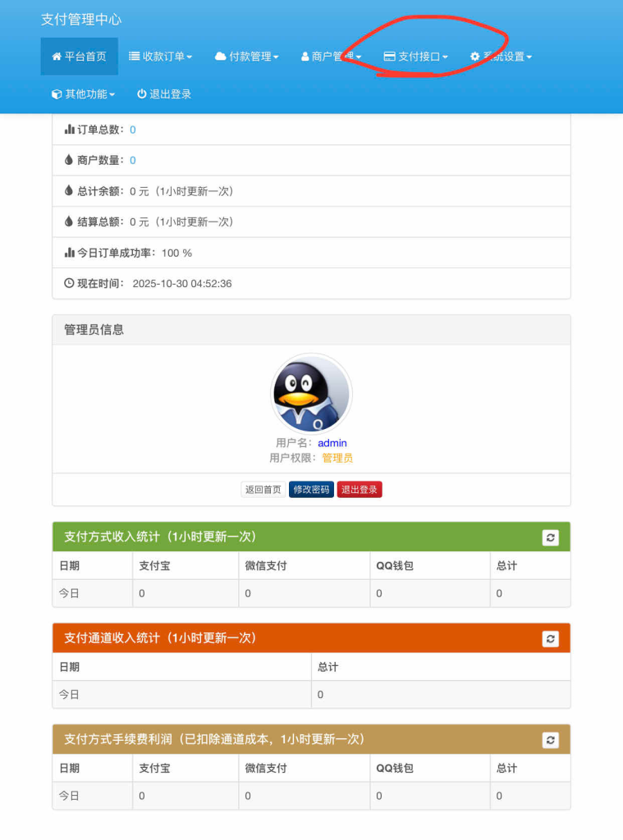Click the bar chart icon beside 订单总数
The width and height of the screenshot is (623, 840).
click(69, 129)
